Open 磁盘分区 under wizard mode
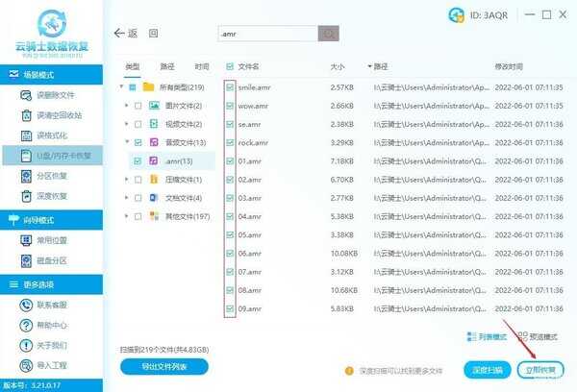 [44, 260]
